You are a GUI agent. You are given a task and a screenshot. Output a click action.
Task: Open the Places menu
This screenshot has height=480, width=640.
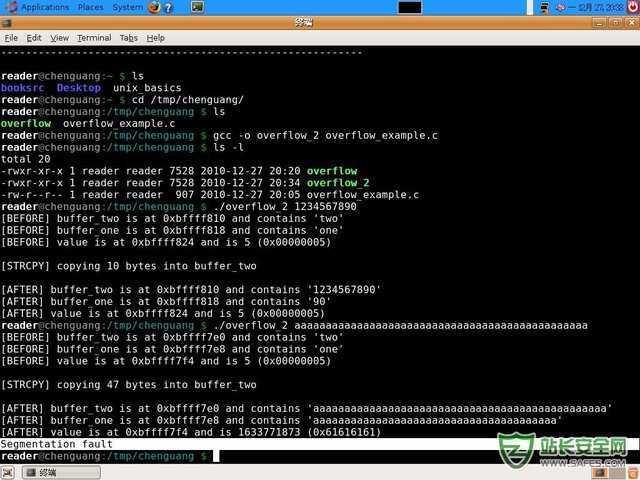click(x=91, y=7)
